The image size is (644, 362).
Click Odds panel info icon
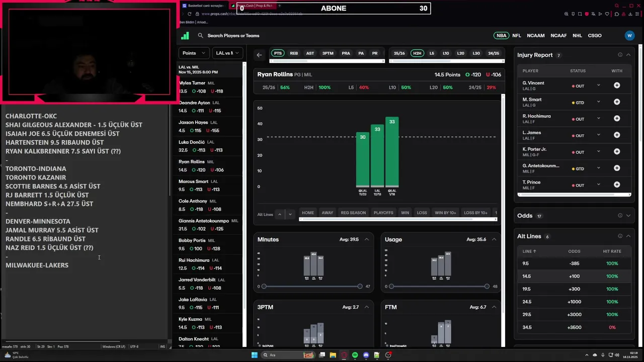pos(620,216)
